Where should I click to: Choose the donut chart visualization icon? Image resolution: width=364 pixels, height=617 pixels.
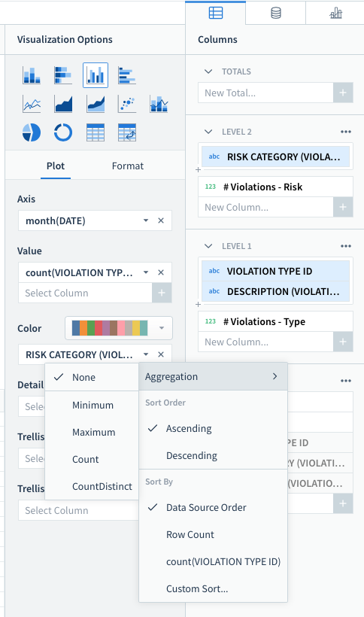click(x=63, y=132)
